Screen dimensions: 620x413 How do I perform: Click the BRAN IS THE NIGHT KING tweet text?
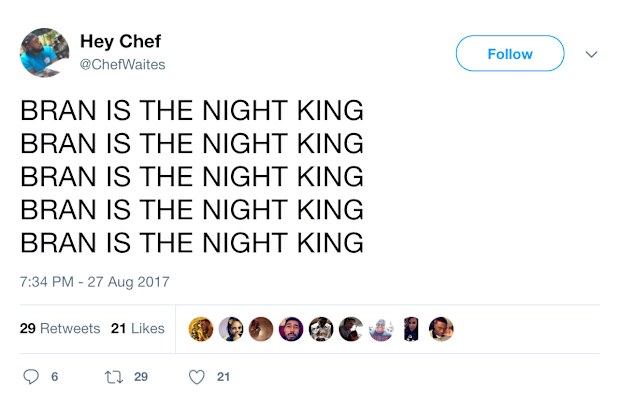(192, 176)
